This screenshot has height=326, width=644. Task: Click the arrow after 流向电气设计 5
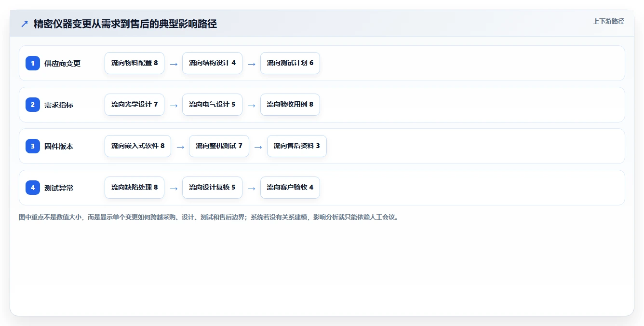[x=251, y=105]
